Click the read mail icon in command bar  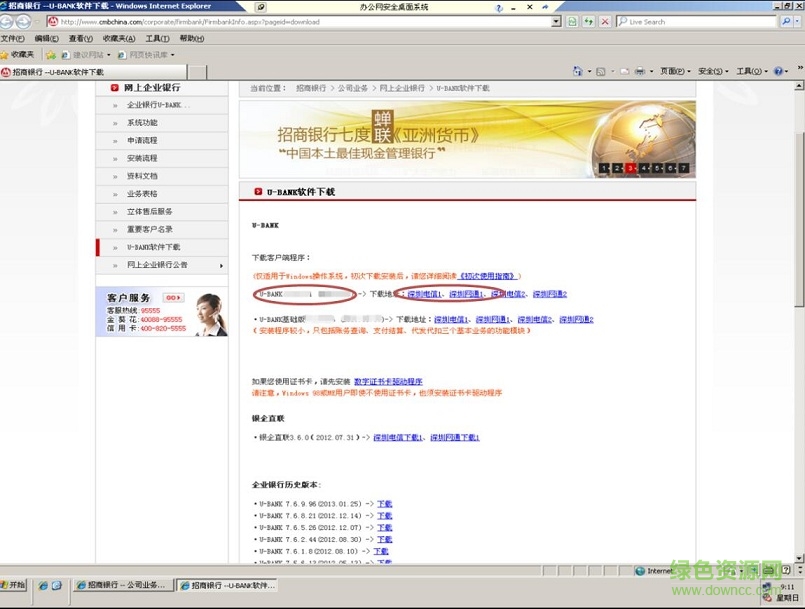[624, 71]
